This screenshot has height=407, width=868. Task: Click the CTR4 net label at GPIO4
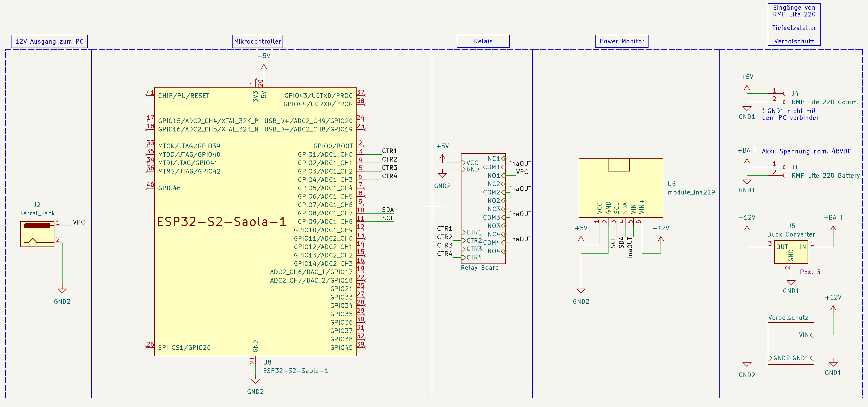(x=390, y=176)
